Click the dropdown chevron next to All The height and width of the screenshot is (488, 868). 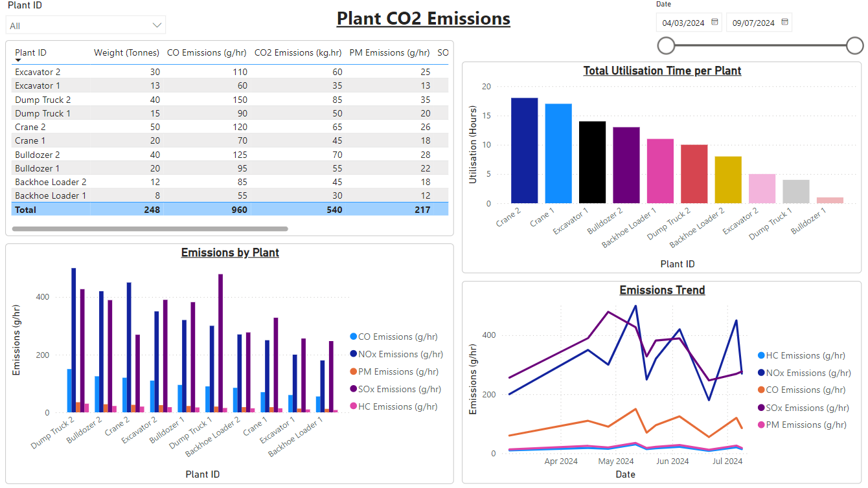pos(157,25)
